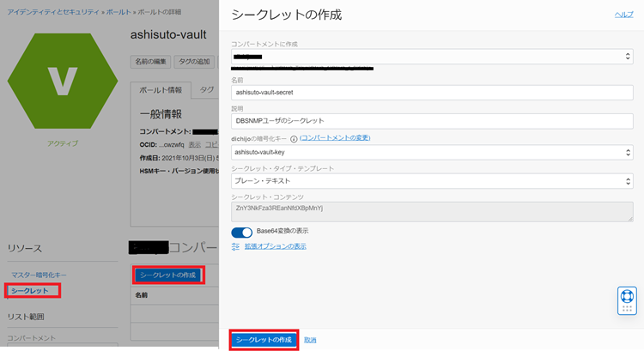The width and height of the screenshot is (644, 351).
Task: Click the floating lifebuoy help widget
Action: click(627, 300)
